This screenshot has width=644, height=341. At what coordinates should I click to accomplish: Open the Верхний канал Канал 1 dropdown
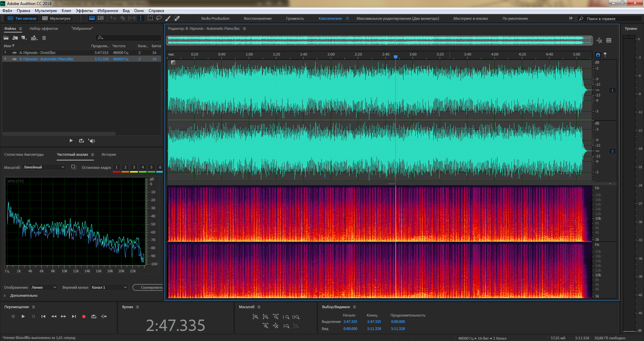(109, 287)
